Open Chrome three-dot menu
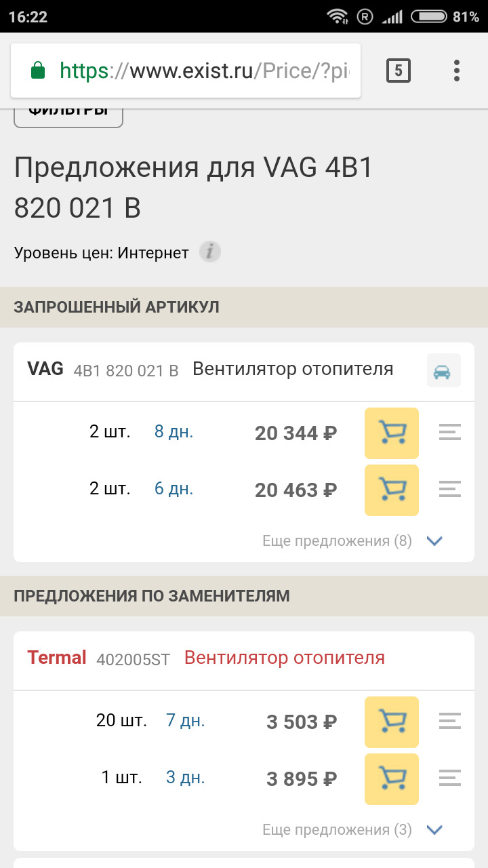Image resolution: width=488 pixels, height=868 pixels. 457,71
